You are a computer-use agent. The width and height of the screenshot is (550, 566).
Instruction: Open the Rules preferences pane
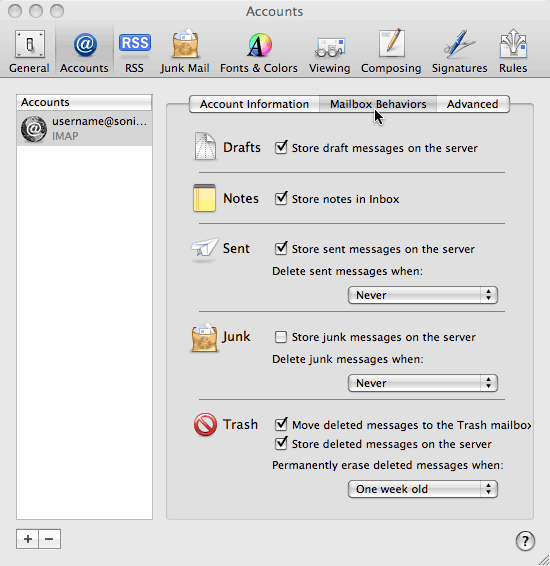[513, 51]
